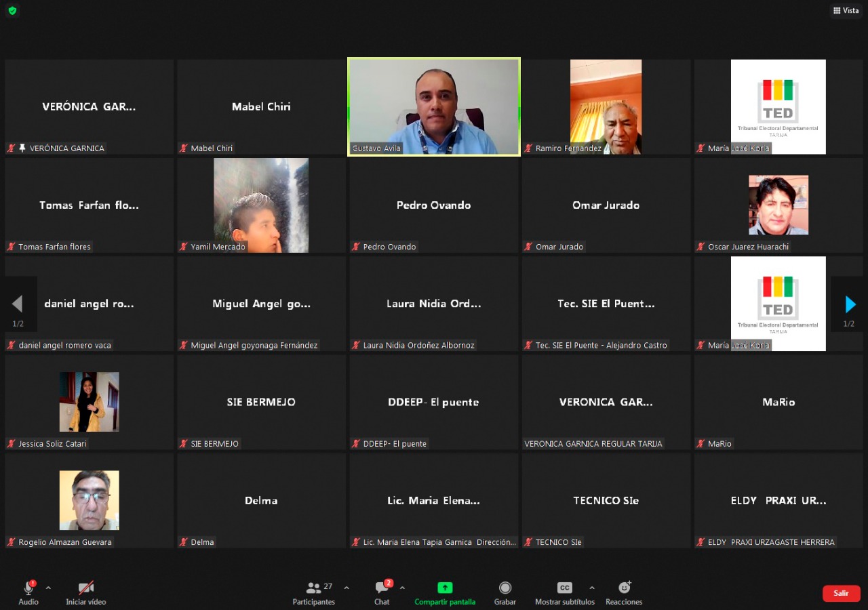The height and width of the screenshot is (610, 868).
Task: Open the Vista layout menu
Action: 846,11
